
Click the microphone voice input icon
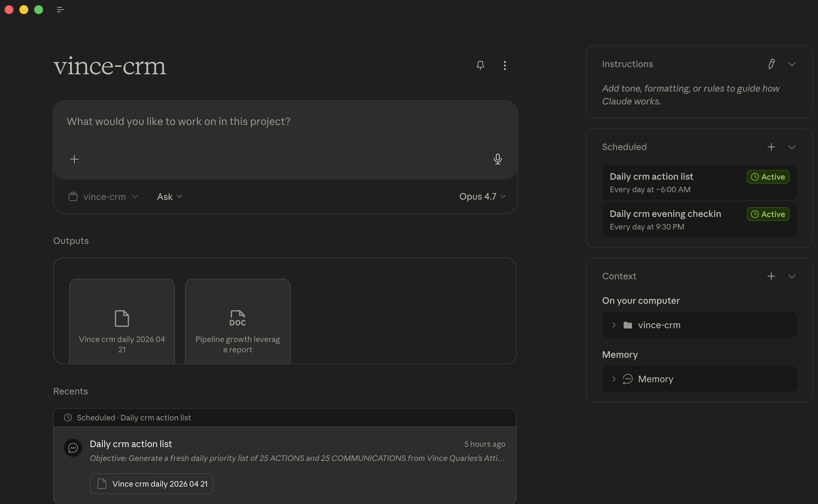click(x=497, y=159)
